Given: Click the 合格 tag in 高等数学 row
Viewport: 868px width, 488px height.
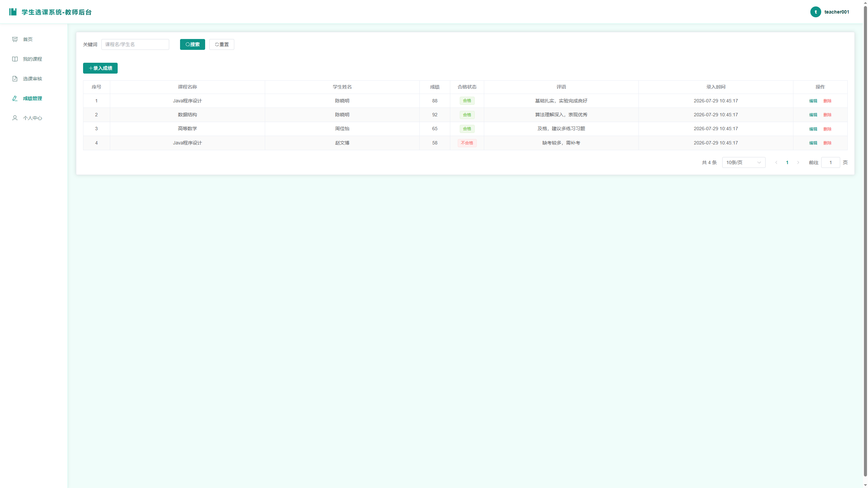Looking at the screenshot, I should click(467, 129).
